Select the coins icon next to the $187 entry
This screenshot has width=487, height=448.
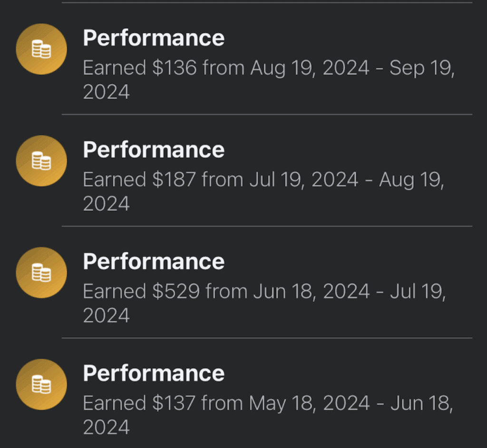(x=41, y=160)
